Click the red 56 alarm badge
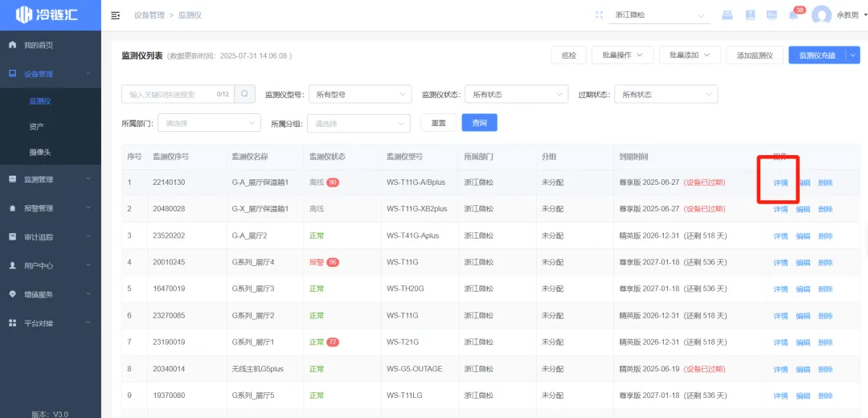868x418 pixels. [333, 262]
